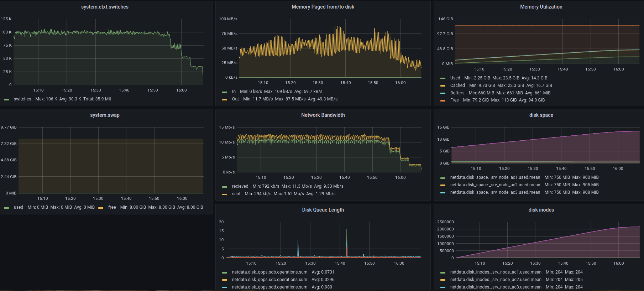Select the netdata.disk_inodes._srv_node_ac1.used.mean legend entry

tap(496, 272)
